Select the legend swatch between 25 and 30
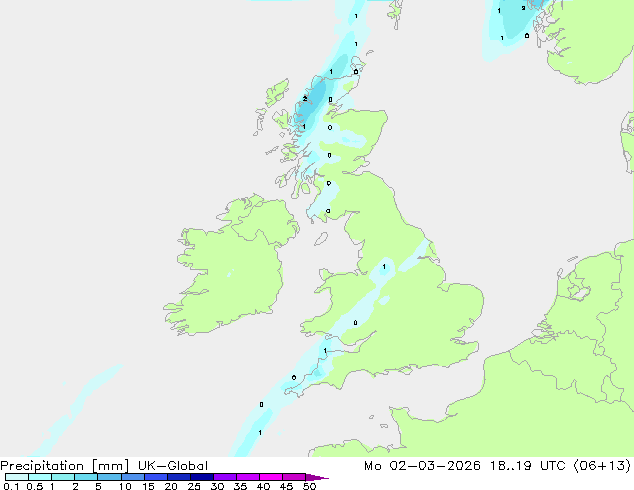634x490 pixels. click(x=202, y=477)
